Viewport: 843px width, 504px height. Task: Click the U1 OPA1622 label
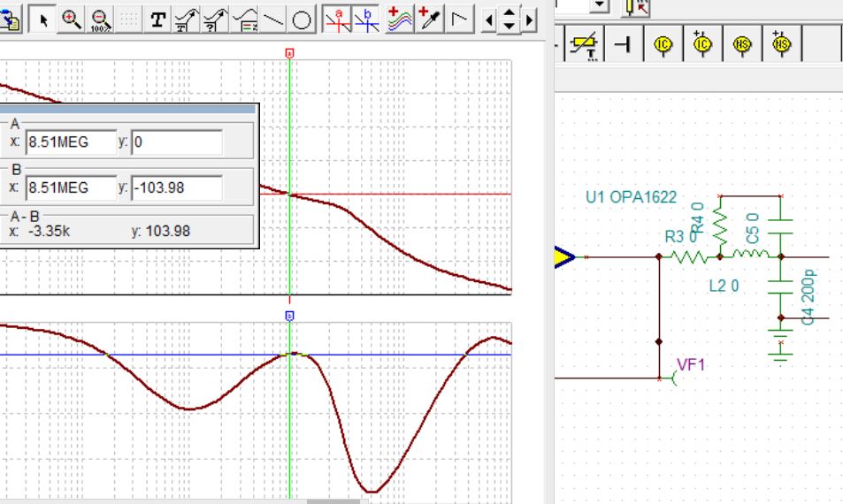click(631, 197)
